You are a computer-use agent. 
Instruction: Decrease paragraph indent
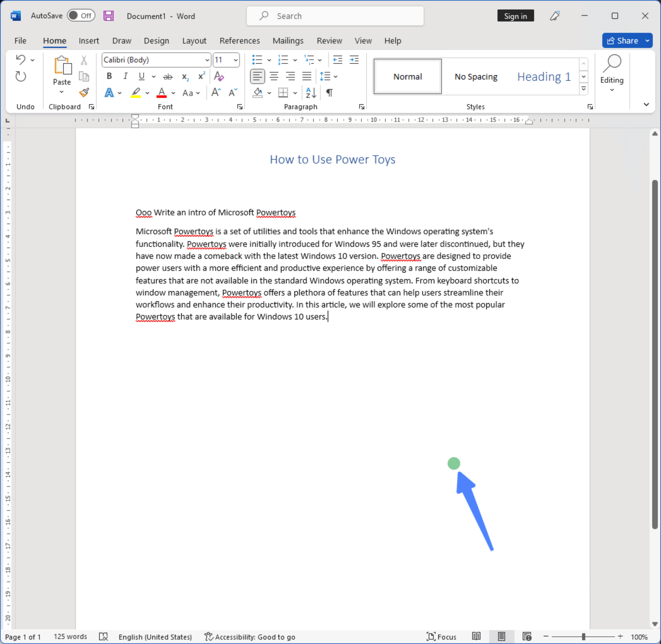coord(337,60)
